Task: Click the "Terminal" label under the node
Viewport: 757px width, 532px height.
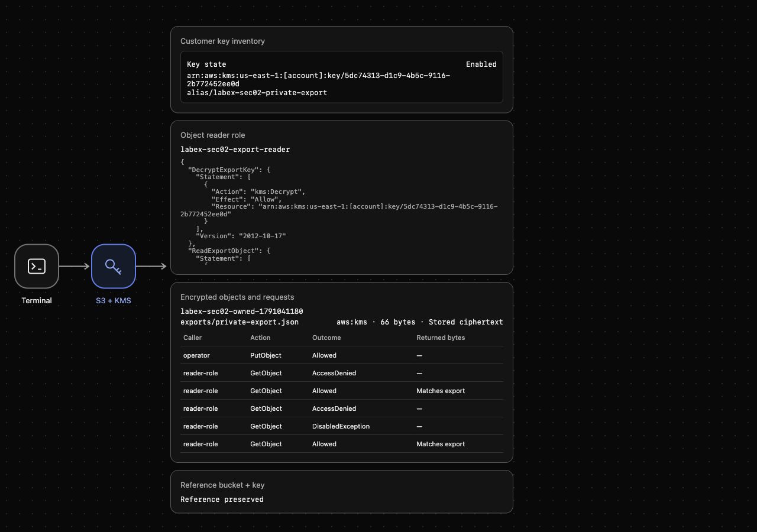Action: pos(37,301)
